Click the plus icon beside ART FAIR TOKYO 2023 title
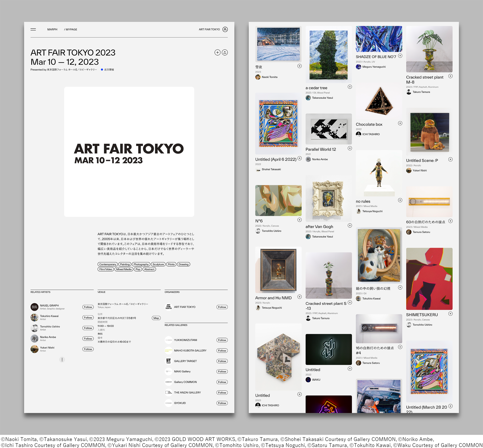 pos(217,52)
